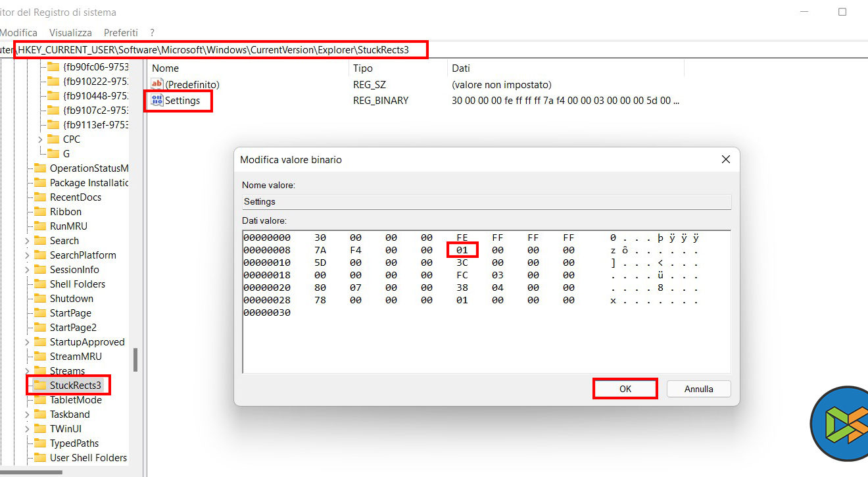Select the Taskband key label
Image resolution: width=868 pixels, height=477 pixels.
pyautogui.click(x=70, y=414)
